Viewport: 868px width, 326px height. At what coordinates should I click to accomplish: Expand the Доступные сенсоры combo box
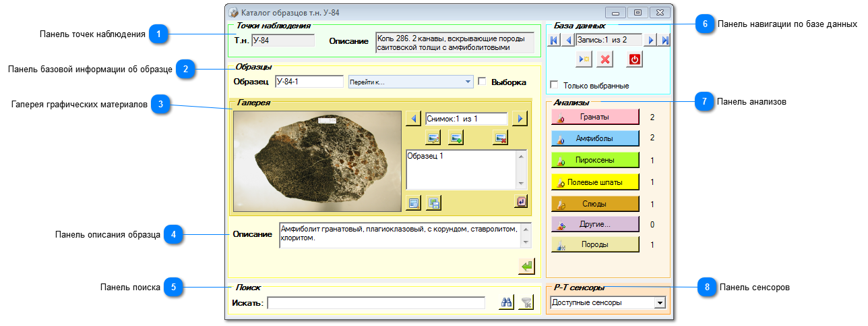608,303
